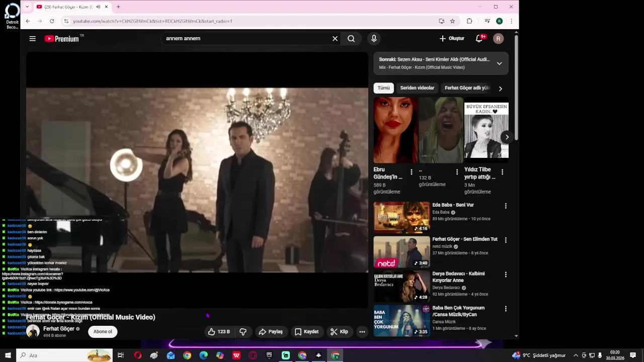The height and width of the screenshot is (362, 644).
Task: Select the Tümü filter chip
Action: pos(383,88)
